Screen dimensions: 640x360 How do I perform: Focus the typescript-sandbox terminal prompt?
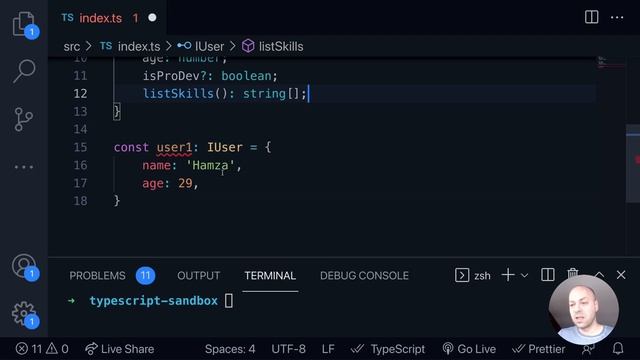153,301
